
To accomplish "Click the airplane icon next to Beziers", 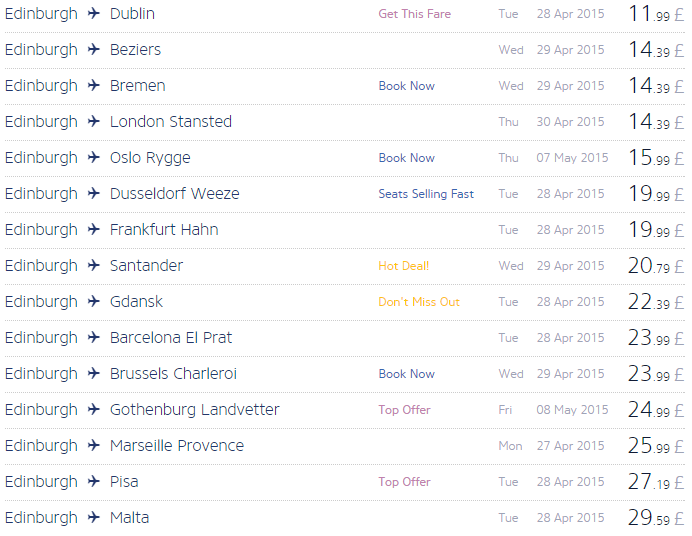I will [94, 49].
